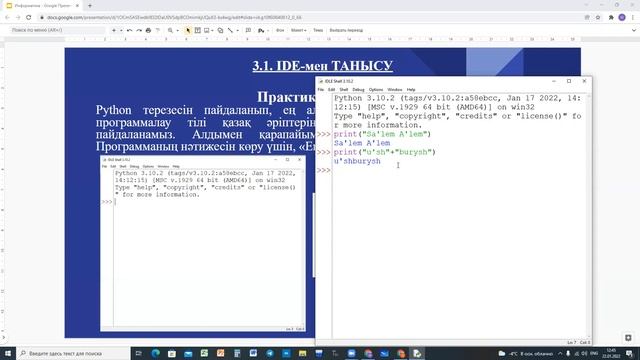The width and height of the screenshot is (640, 360).
Task: Click the u'shburysh output in the shell
Action: [357, 161]
